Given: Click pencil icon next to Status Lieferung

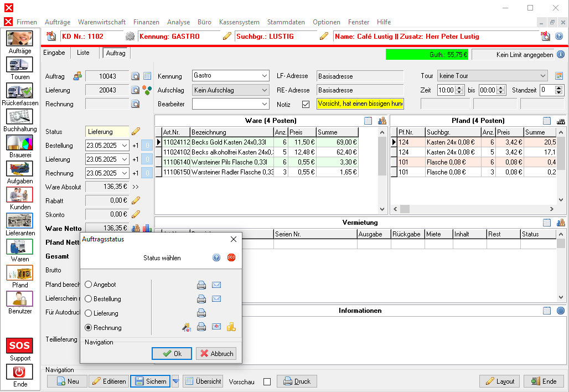Looking at the screenshot, I should (x=136, y=132).
